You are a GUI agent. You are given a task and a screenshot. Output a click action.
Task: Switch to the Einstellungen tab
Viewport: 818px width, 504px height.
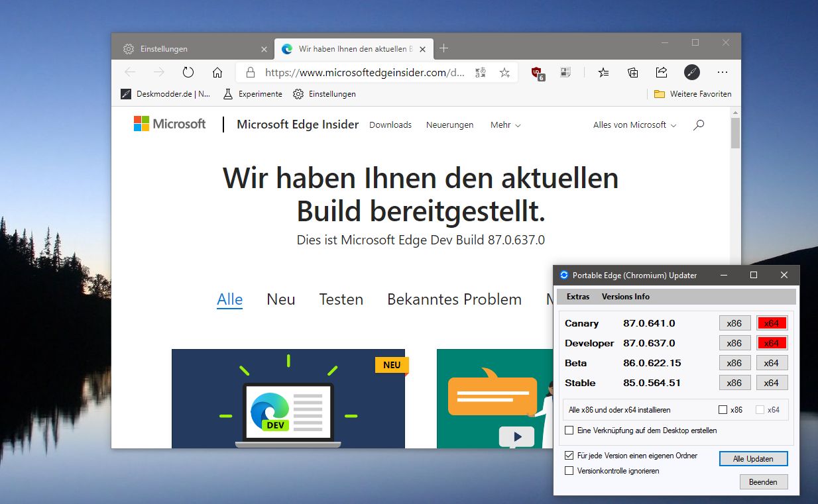click(x=192, y=49)
